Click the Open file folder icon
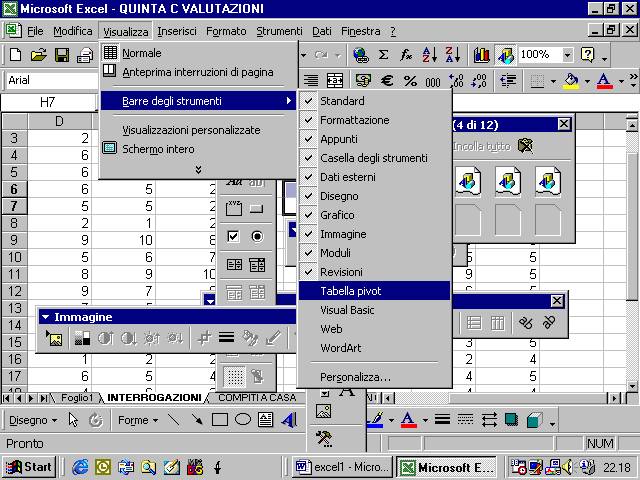The height and width of the screenshot is (480, 640). pos(38,55)
